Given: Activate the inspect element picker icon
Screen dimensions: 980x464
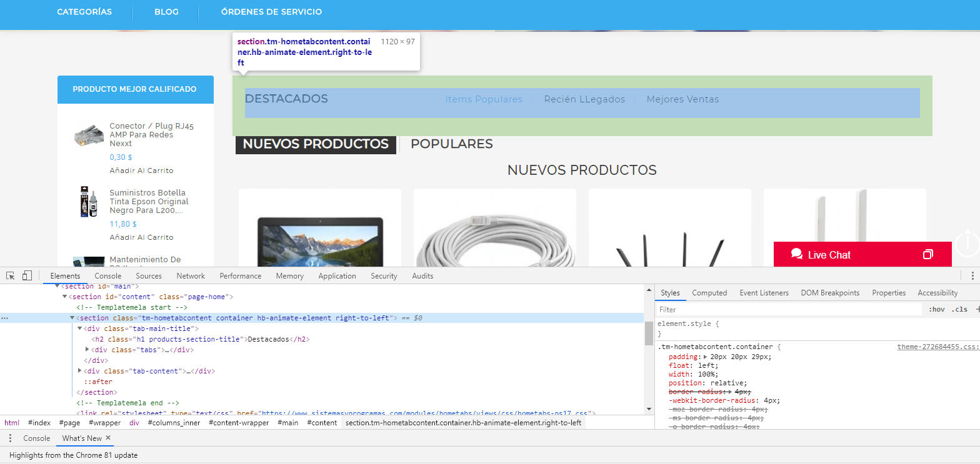Looking at the screenshot, I should (x=11, y=276).
